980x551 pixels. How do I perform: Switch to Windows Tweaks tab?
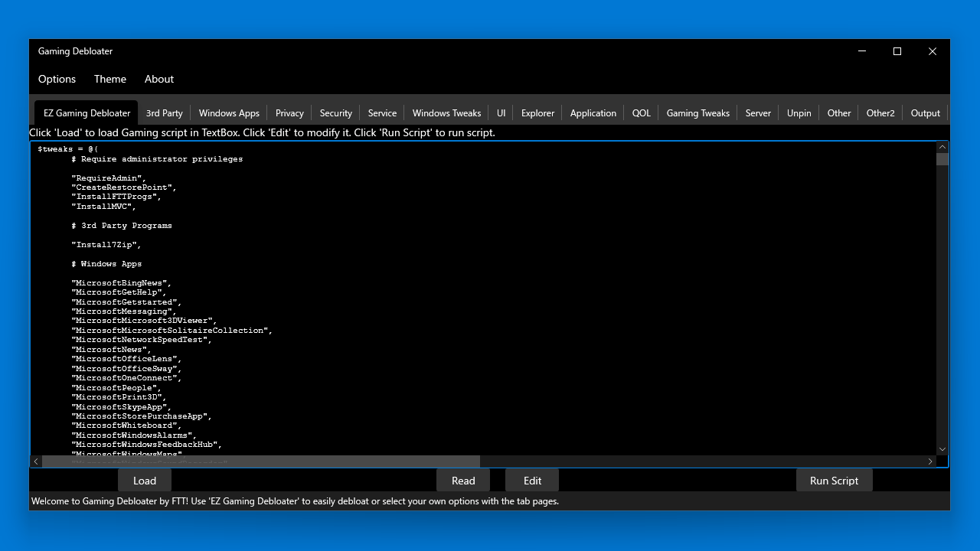click(x=446, y=112)
